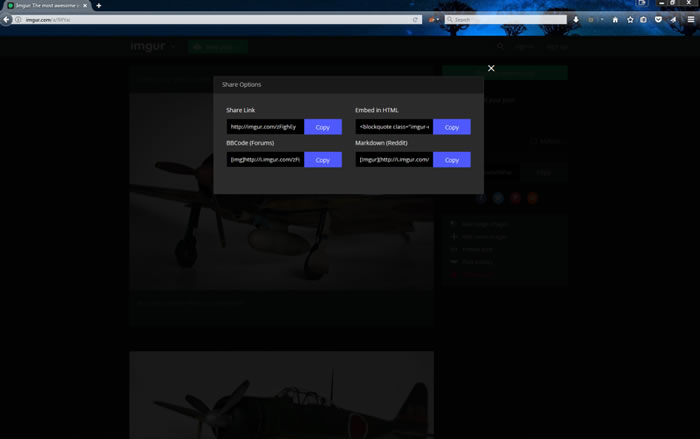Select the Embed in HTML field
The height and width of the screenshot is (439, 700).
coord(394,127)
